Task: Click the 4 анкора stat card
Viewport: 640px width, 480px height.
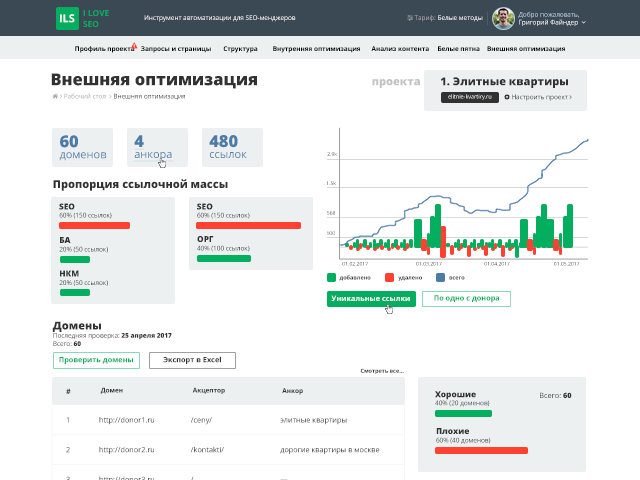Action: (158, 147)
